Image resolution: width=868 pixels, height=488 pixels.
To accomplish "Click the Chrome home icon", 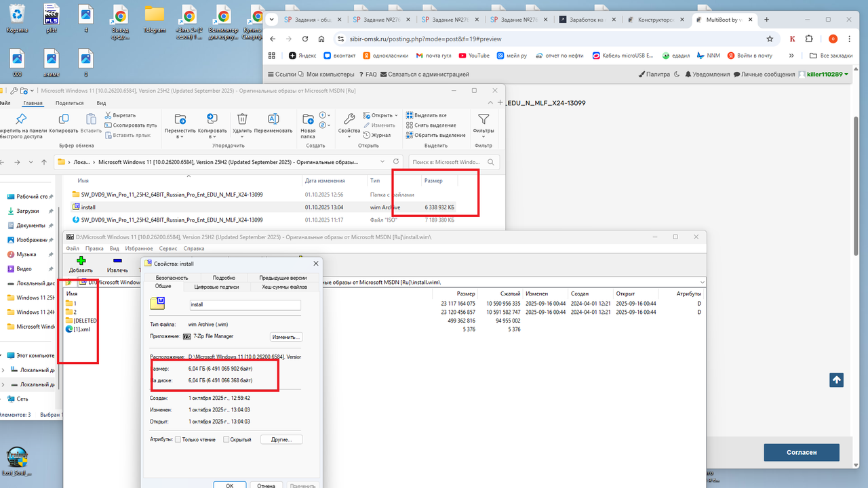I will click(321, 39).
